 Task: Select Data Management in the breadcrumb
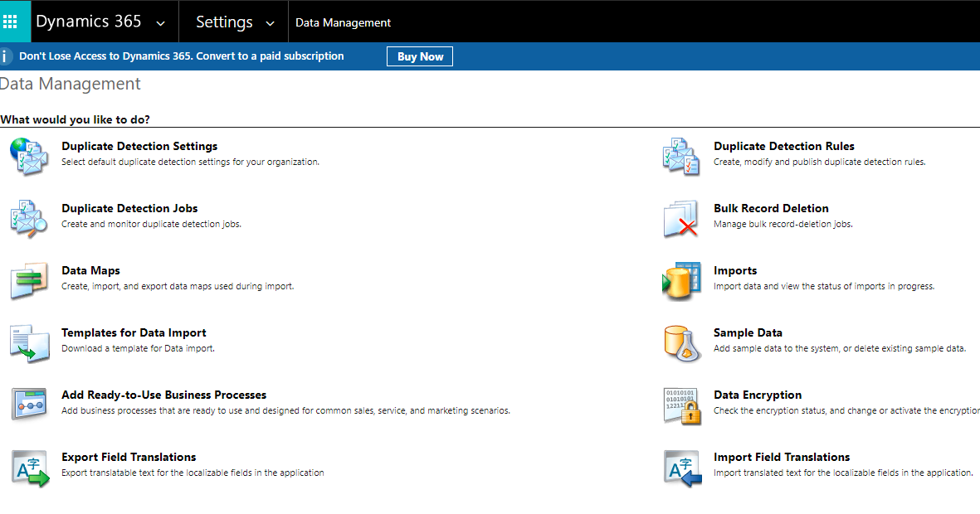[x=343, y=22]
